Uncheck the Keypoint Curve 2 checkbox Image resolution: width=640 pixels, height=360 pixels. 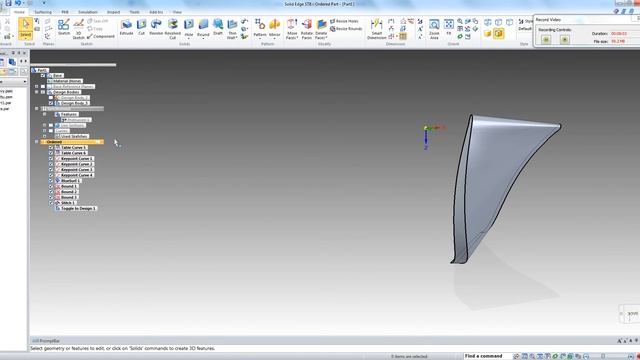point(51,164)
